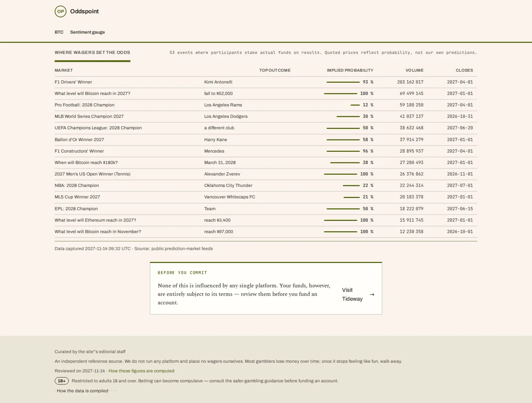Click the fall to $52,000 outcome
This screenshot has width=532, height=403.
[x=218, y=93]
